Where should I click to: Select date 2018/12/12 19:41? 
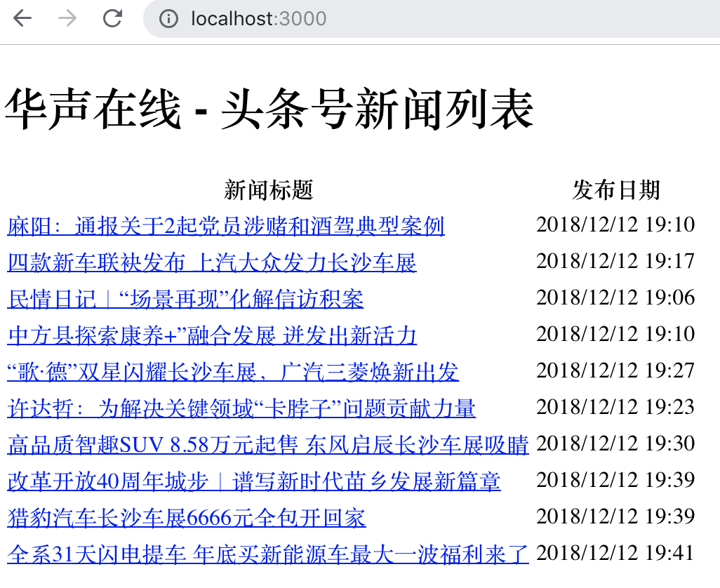(615, 553)
